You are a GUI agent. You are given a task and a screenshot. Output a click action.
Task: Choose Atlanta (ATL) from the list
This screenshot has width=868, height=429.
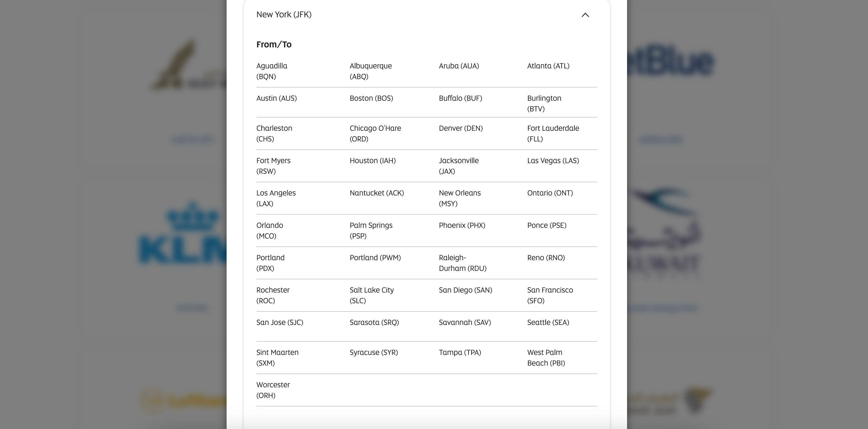coord(548,66)
